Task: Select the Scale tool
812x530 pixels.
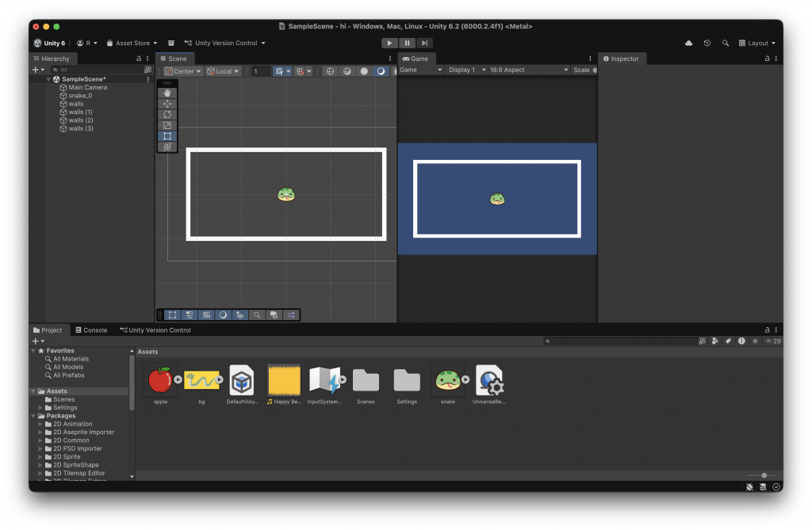Action: 167,125
